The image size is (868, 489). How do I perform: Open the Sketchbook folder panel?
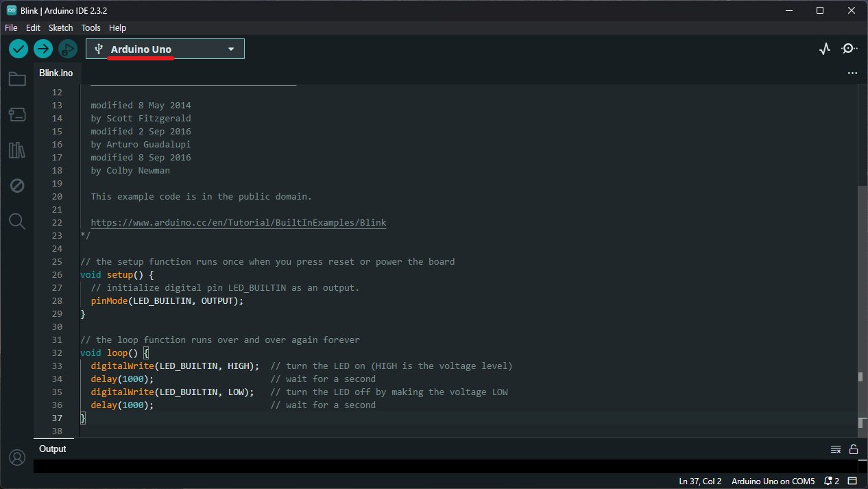[x=17, y=79]
